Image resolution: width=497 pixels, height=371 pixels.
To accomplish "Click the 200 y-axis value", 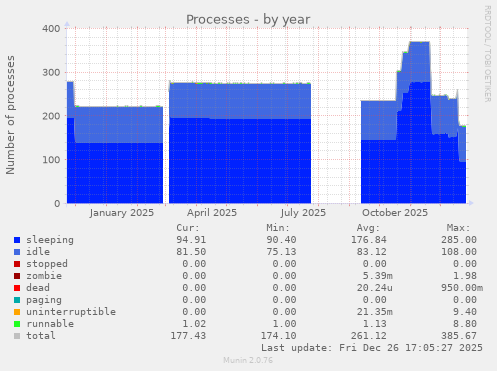I will [x=51, y=116].
